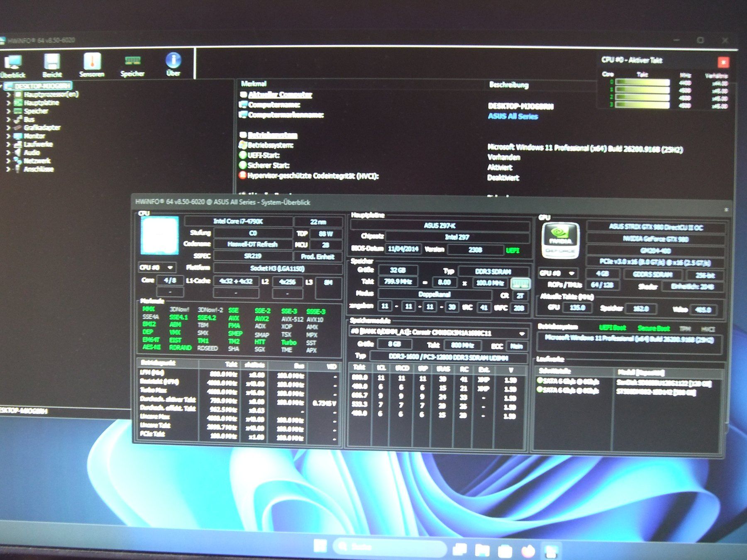The height and width of the screenshot is (560, 747).
Task: Click the Schnittstelle column header in Laufwerke
Action: pos(554,371)
